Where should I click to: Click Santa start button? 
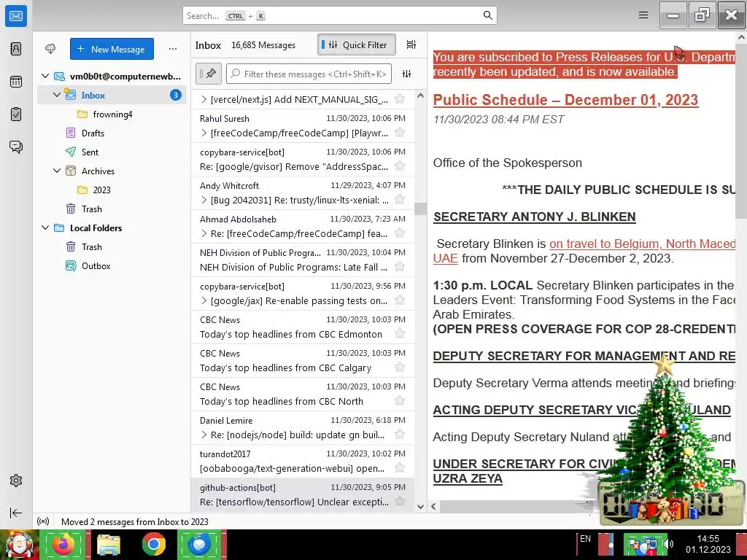coord(19,545)
